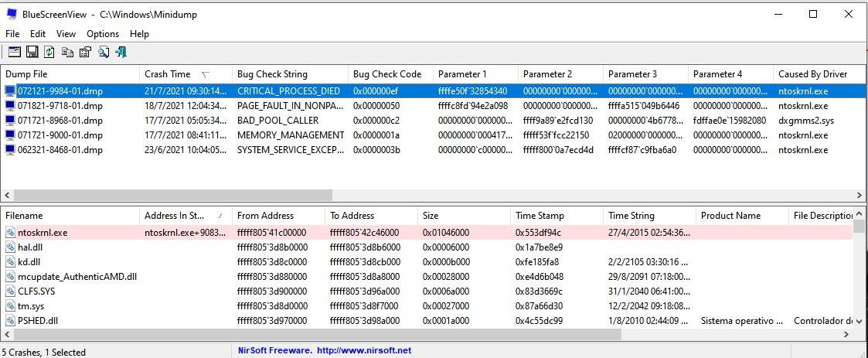Click the dxgmms2.sys caused-by-driver cell

[x=806, y=121]
